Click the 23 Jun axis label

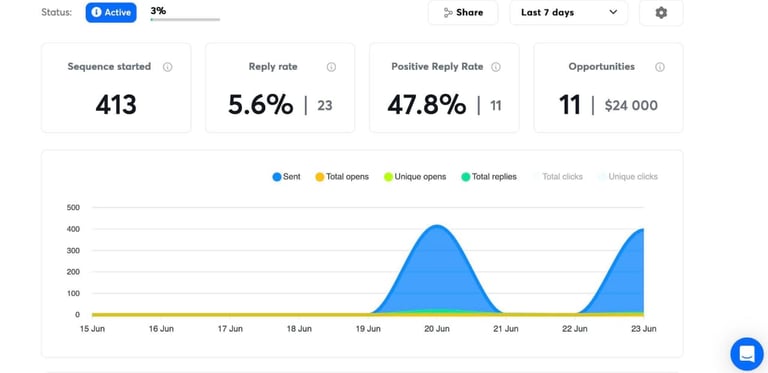(644, 329)
